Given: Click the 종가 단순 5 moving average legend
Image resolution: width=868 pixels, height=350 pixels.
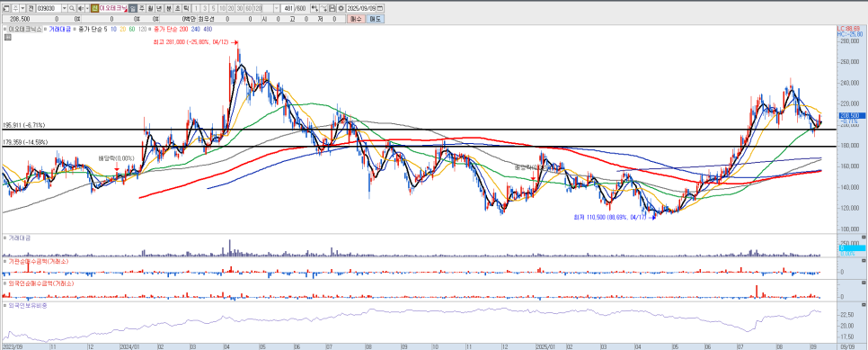Looking at the screenshot, I should [x=93, y=29].
